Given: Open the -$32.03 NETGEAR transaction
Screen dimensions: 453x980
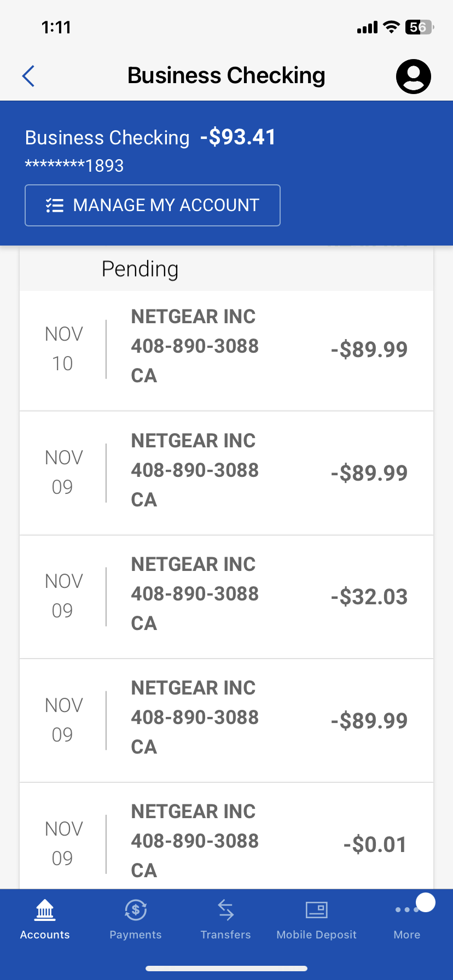Looking at the screenshot, I should point(226,597).
